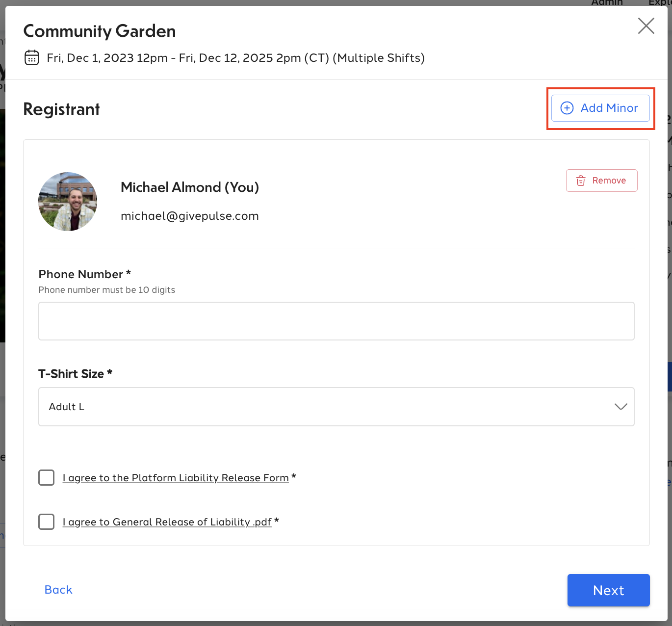Click the calendar icon beside event dates
Image resolution: width=672 pixels, height=626 pixels.
32,58
